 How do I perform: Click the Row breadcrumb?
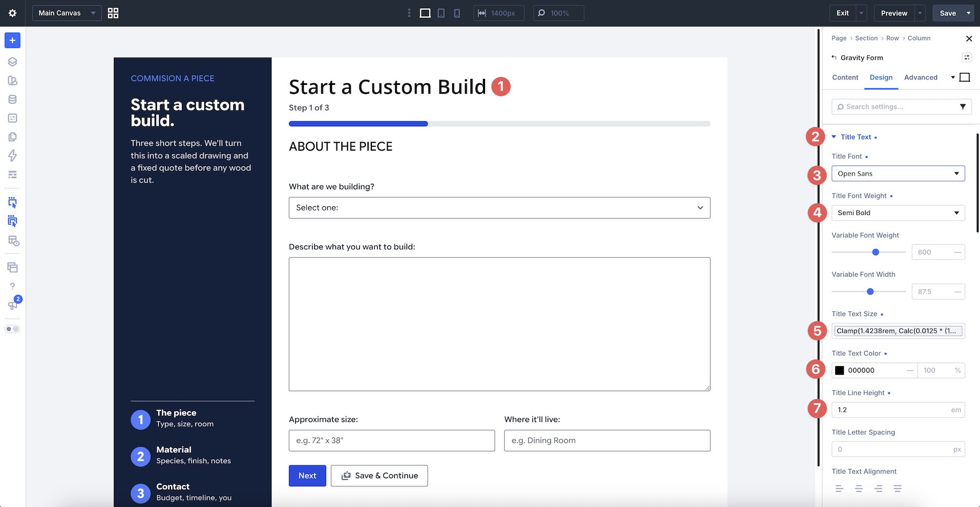click(x=892, y=38)
